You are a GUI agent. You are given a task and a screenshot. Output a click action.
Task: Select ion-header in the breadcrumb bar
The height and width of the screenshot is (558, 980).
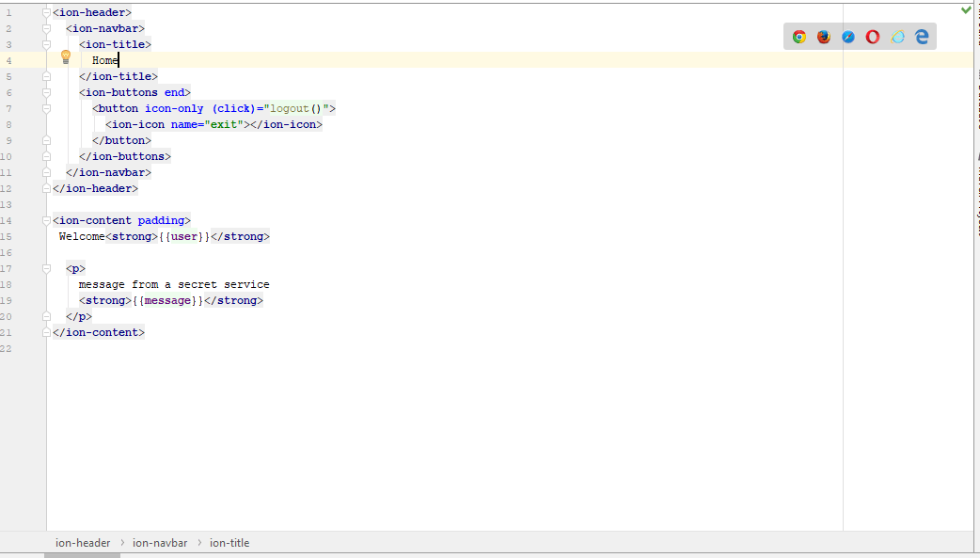click(83, 542)
